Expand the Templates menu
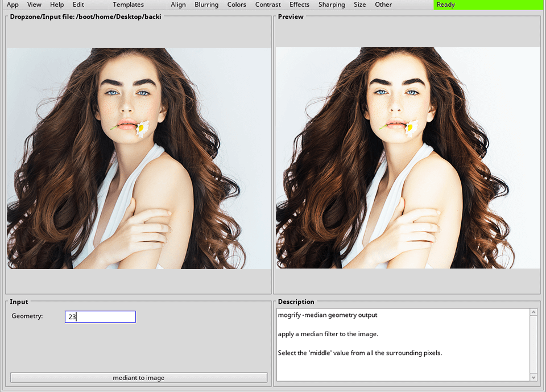546x392 pixels. (128, 5)
